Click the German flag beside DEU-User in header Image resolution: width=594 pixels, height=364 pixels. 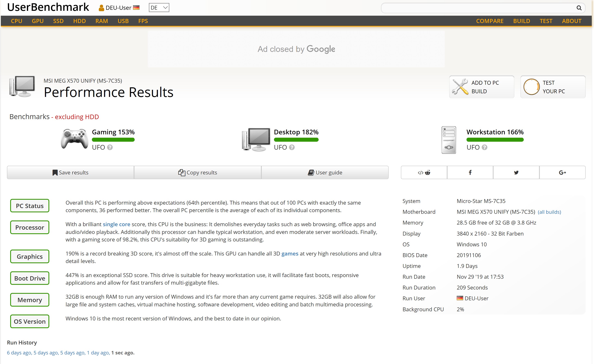tap(136, 8)
